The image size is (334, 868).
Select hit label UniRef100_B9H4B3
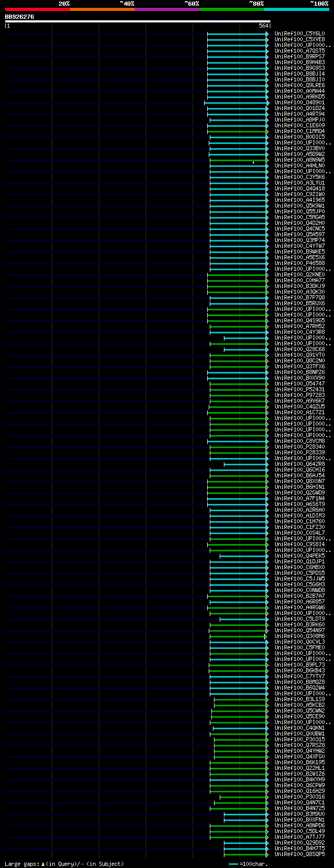(300, 62)
